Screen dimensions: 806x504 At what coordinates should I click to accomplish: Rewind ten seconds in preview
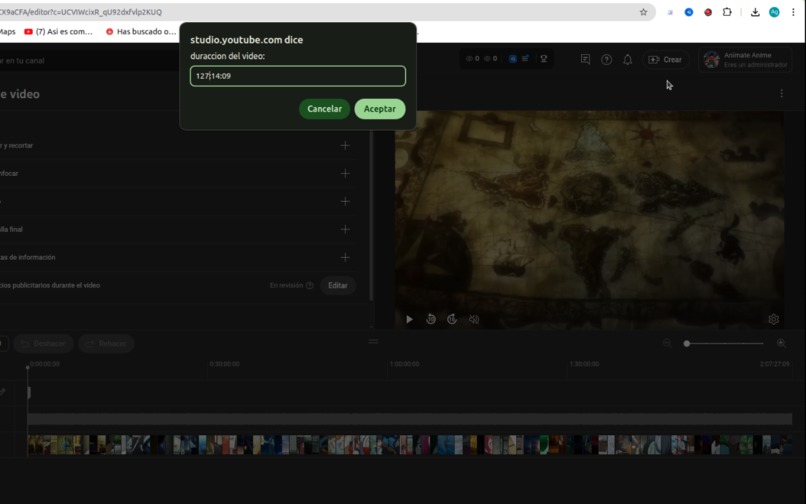pyautogui.click(x=431, y=319)
